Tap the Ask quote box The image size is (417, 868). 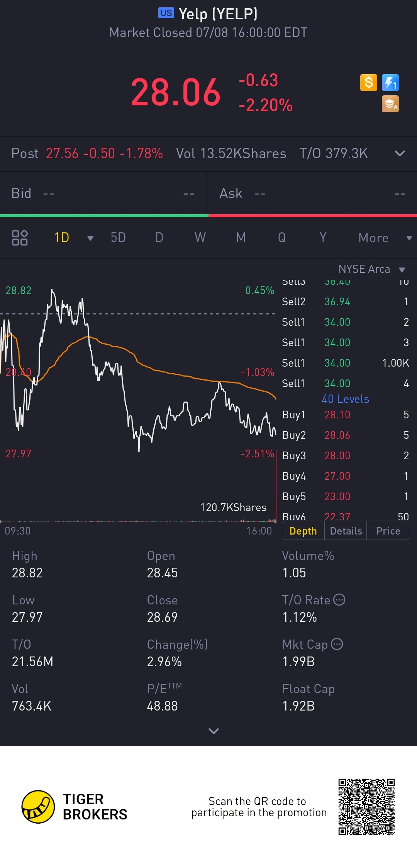point(312,193)
